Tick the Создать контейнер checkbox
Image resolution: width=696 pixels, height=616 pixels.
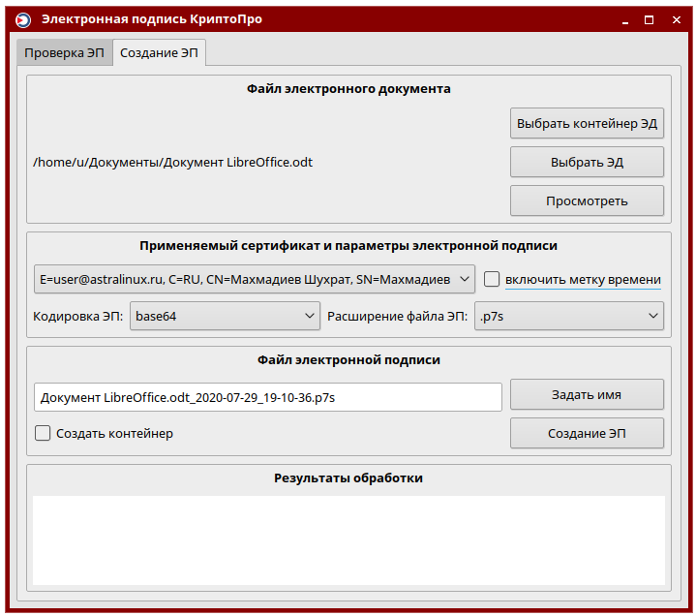click(43, 433)
